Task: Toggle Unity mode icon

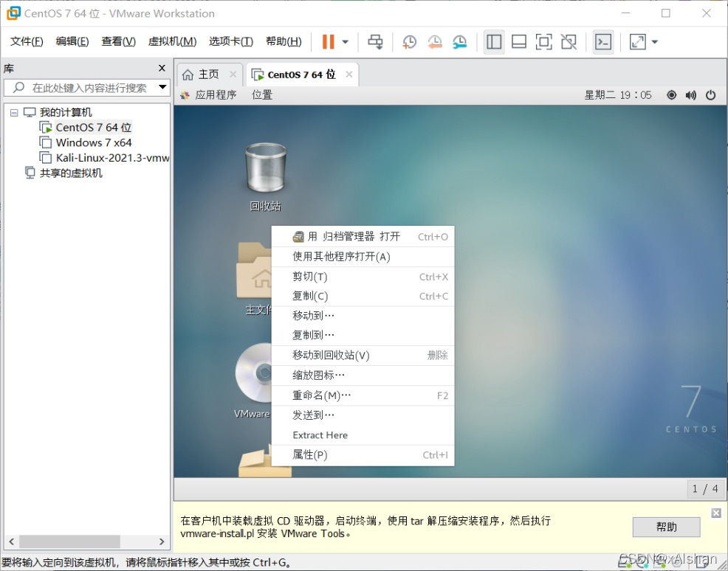Action: point(569,42)
